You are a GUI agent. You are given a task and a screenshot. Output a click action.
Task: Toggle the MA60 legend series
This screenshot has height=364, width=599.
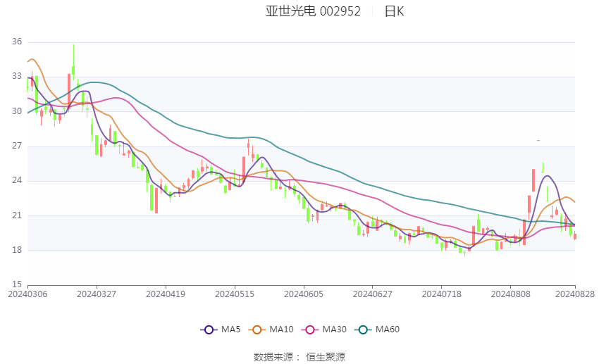point(377,330)
